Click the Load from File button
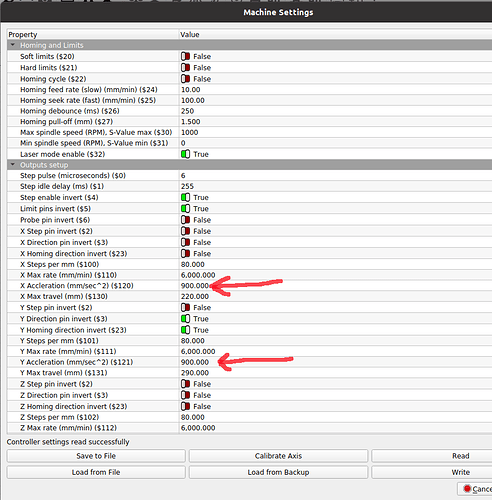 (x=96, y=472)
